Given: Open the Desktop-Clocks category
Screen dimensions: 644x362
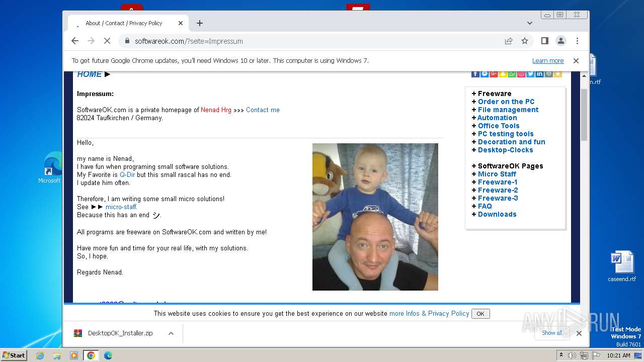Looking at the screenshot, I should pos(506,150).
